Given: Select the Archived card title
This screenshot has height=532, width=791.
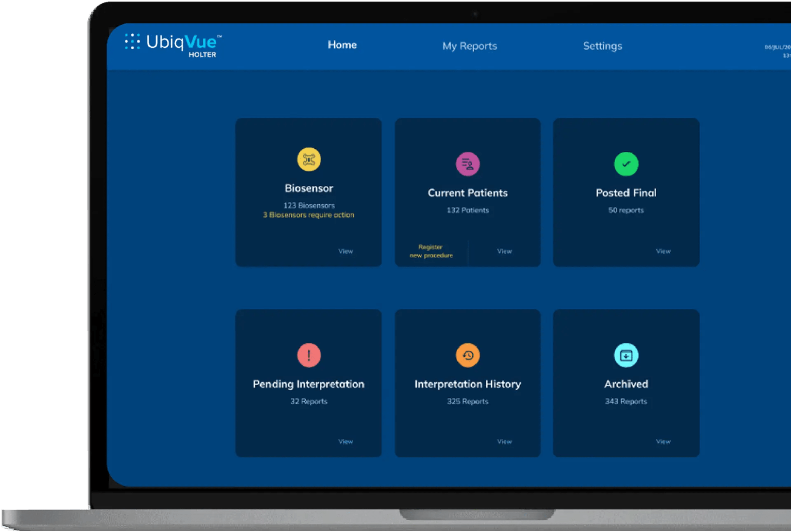Looking at the screenshot, I should pos(626,384).
